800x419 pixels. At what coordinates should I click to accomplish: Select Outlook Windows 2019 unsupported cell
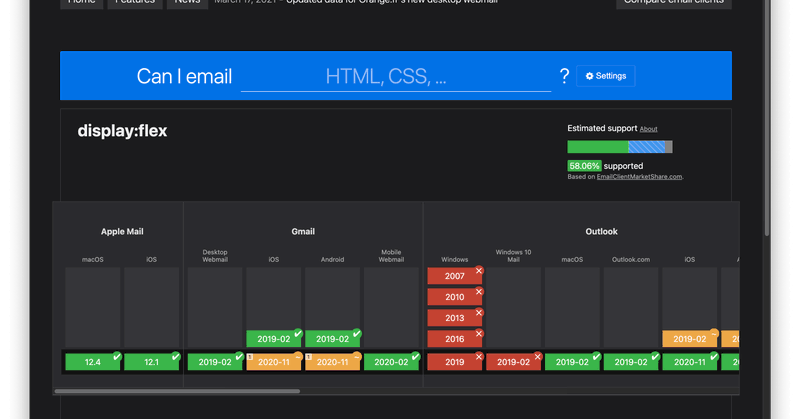tap(455, 362)
